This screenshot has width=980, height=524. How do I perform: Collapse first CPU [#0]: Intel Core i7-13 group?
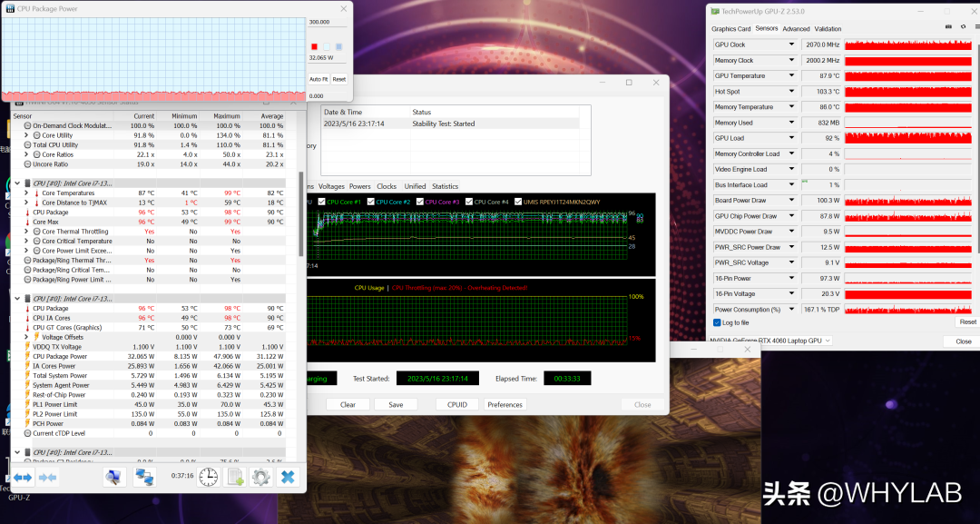click(x=17, y=183)
